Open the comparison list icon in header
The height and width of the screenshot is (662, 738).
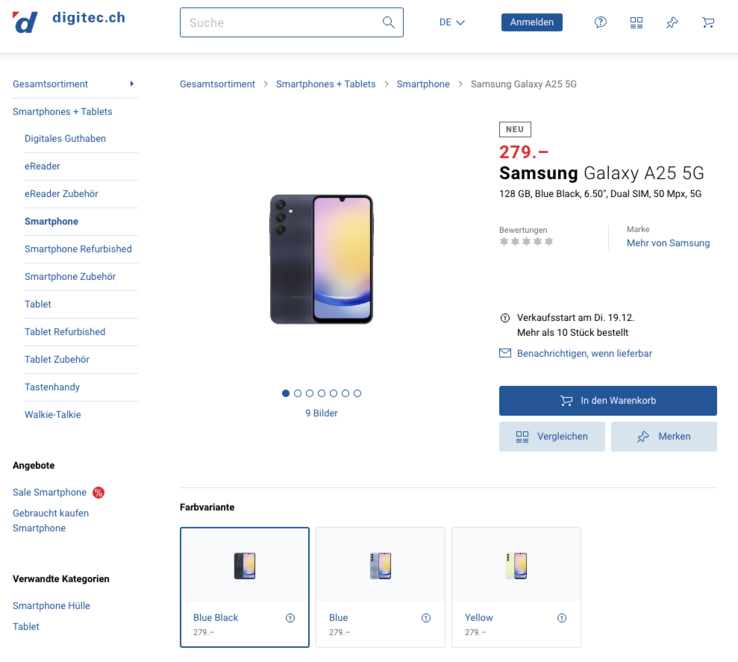pyautogui.click(x=636, y=22)
